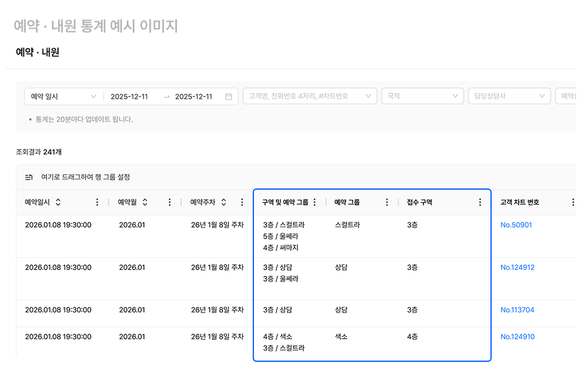588x370 pixels.
Task: Click 색소 in 예약 그룹 column
Action: coord(341,337)
